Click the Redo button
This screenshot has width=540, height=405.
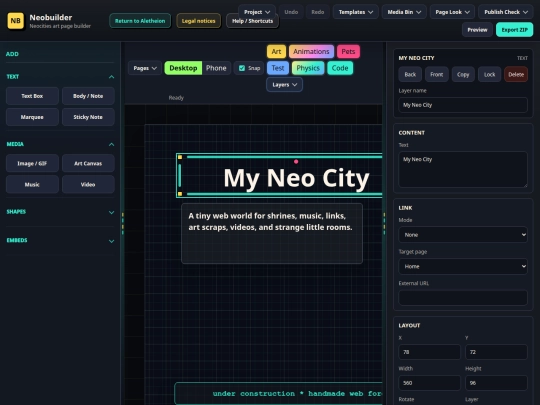pos(318,12)
